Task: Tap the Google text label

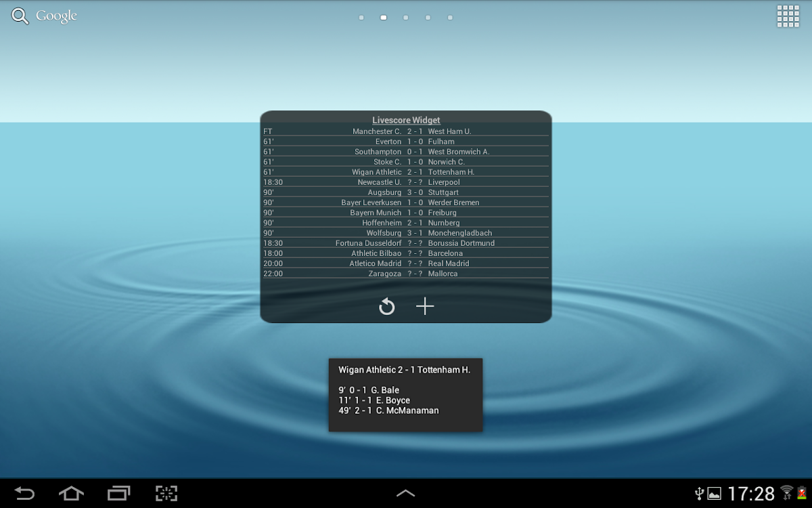Action: (56, 16)
